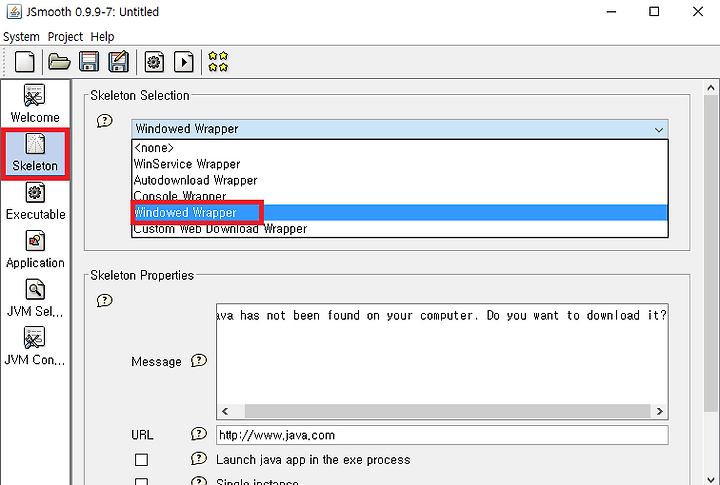
Task: Click the Run executable play icon
Action: pyautogui.click(x=184, y=62)
